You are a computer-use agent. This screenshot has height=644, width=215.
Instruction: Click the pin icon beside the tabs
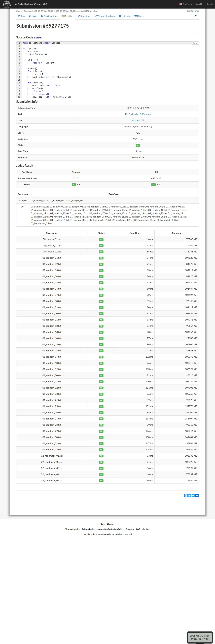pyautogui.click(x=195, y=16)
